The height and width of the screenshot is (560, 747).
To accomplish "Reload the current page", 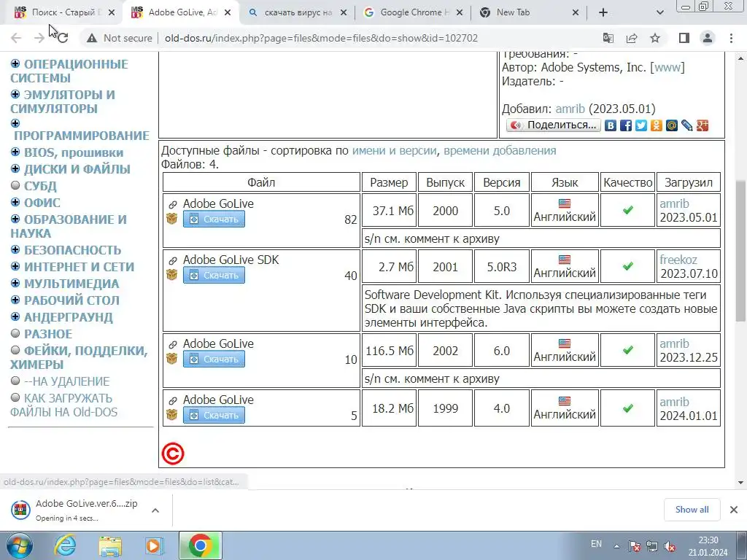I will [x=63, y=38].
